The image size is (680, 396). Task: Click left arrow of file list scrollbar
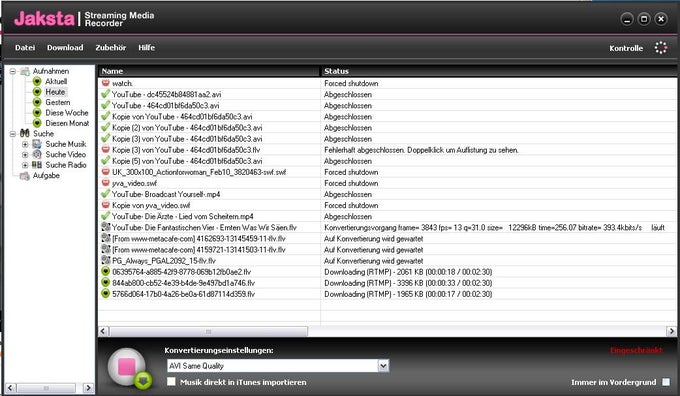coord(103,331)
